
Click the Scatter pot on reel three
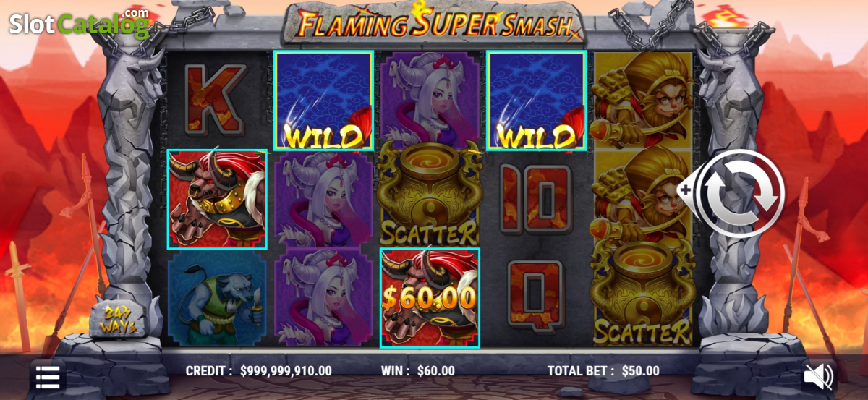click(x=430, y=194)
